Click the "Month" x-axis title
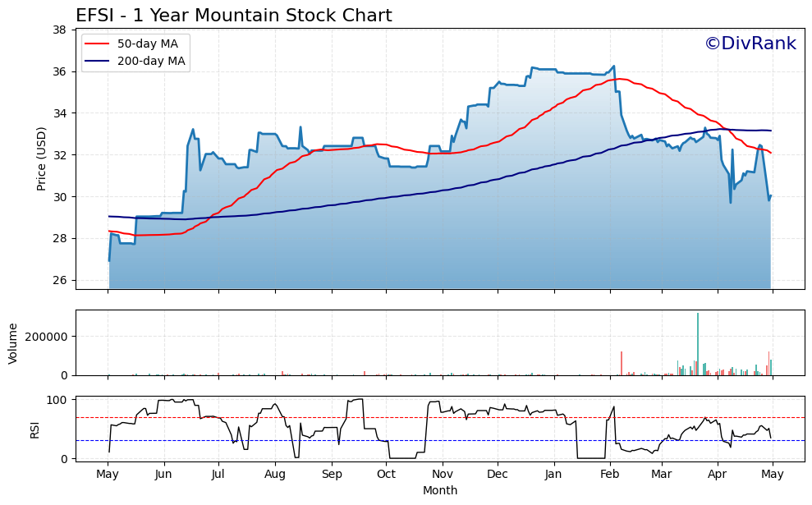Image resolution: width=812 pixels, height=505 pixels. tap(440, 490)
